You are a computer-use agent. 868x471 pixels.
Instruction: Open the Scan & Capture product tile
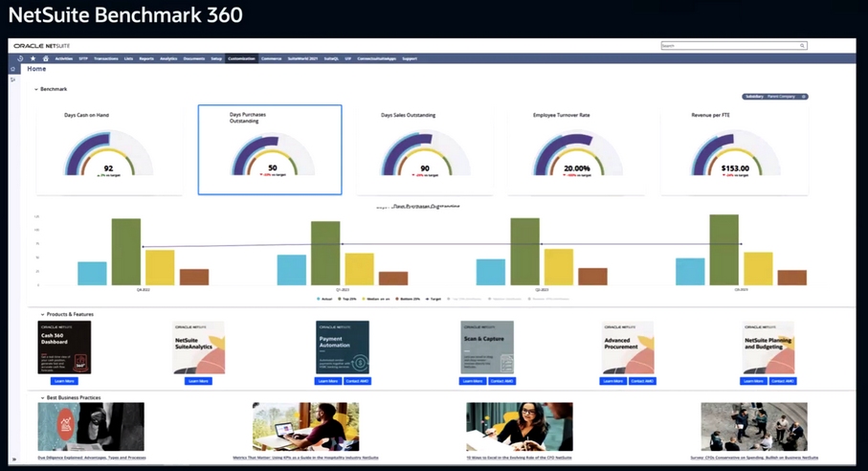pos(487,348)
